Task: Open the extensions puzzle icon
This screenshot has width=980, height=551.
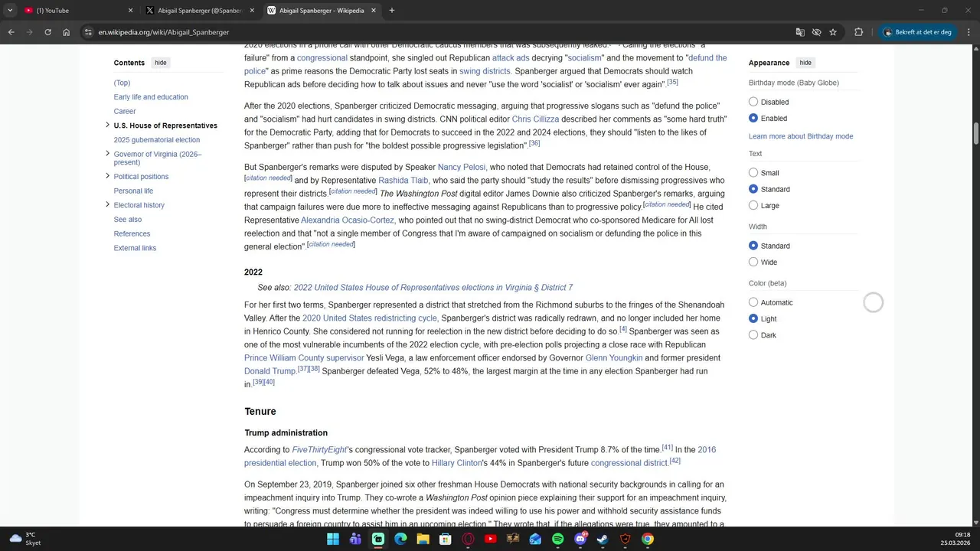Action: (858, 32)
